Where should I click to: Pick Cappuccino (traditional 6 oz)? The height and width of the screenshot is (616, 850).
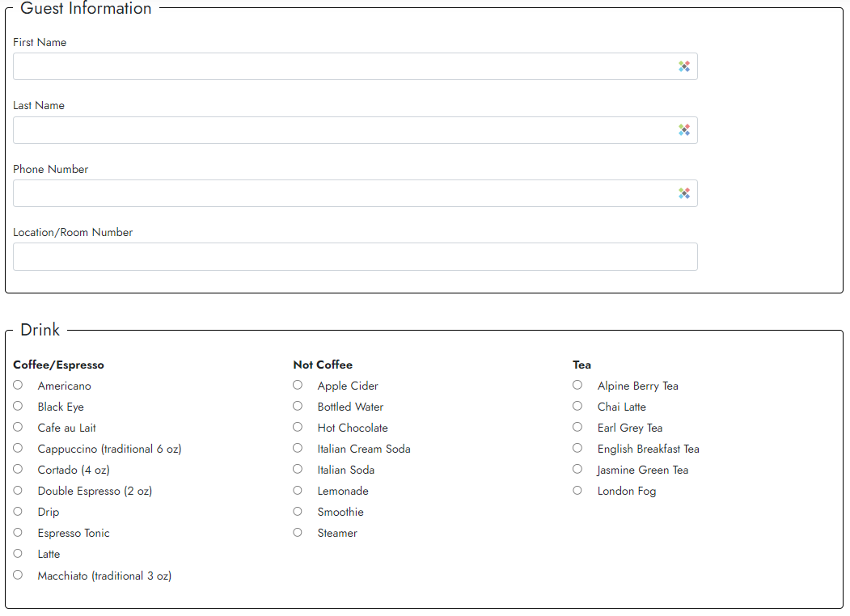point(18,448)
